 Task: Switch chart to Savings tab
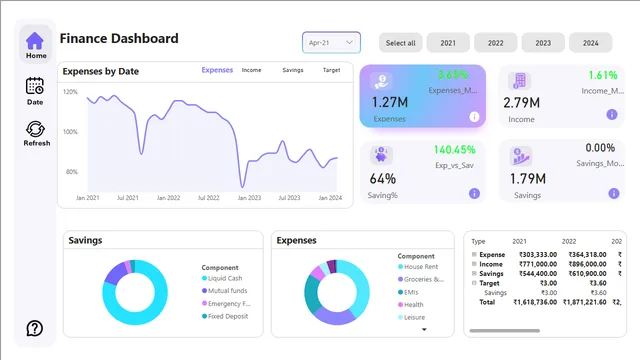point(293,70)
